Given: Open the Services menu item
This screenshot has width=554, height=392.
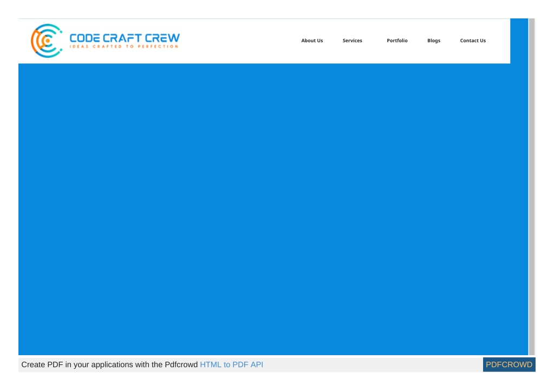Looking at the screenshot, I should (x=352, y=41).
